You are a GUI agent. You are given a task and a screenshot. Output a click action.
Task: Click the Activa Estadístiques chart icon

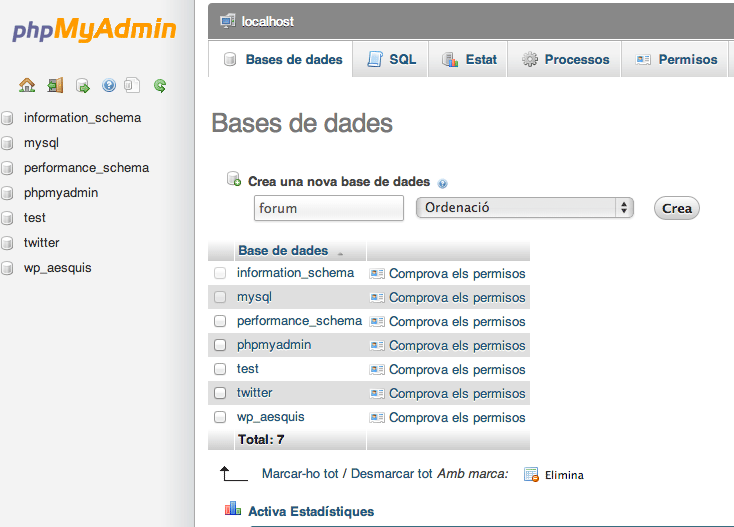(233, 509)
